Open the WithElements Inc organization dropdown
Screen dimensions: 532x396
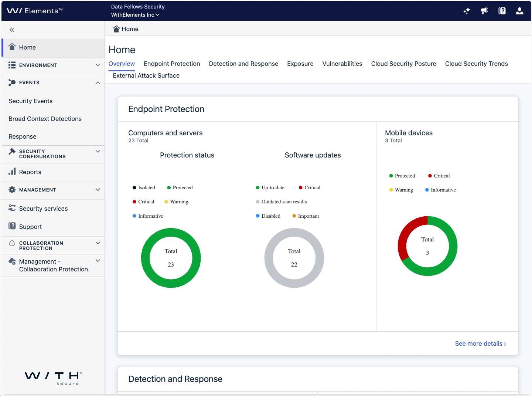[x=135, y=15]
